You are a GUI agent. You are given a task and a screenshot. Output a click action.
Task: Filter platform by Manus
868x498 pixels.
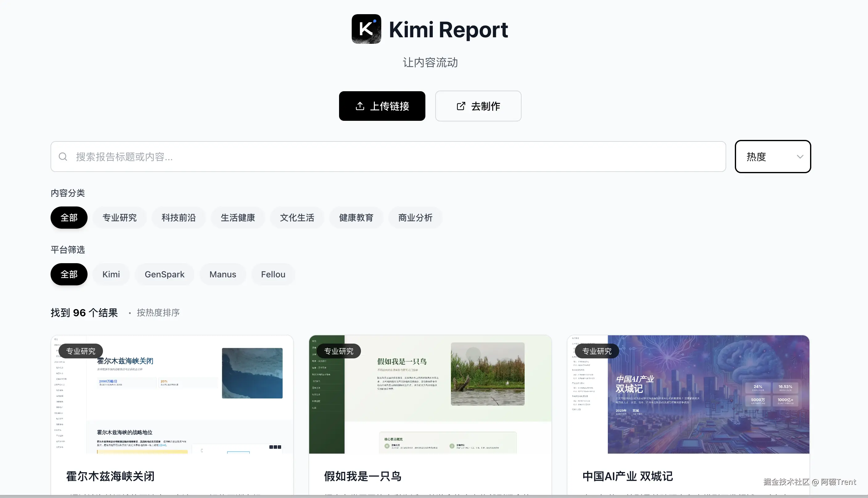tap(223, 274)
